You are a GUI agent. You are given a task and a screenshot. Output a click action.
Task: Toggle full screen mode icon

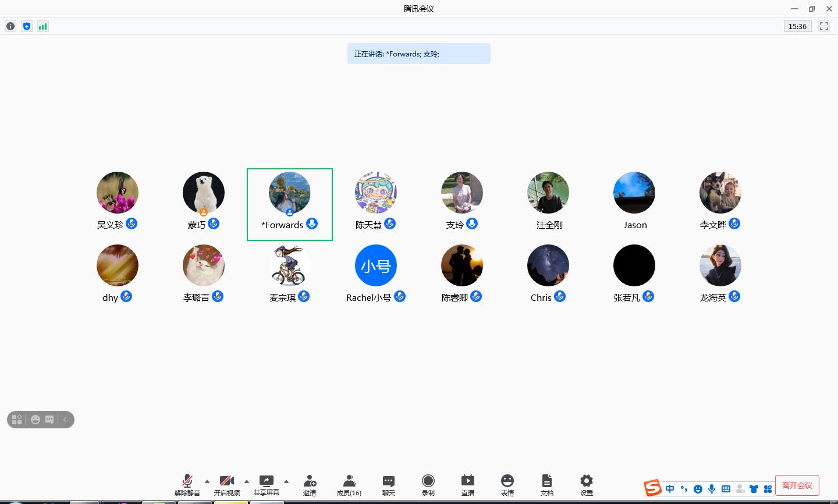point(824,26)
